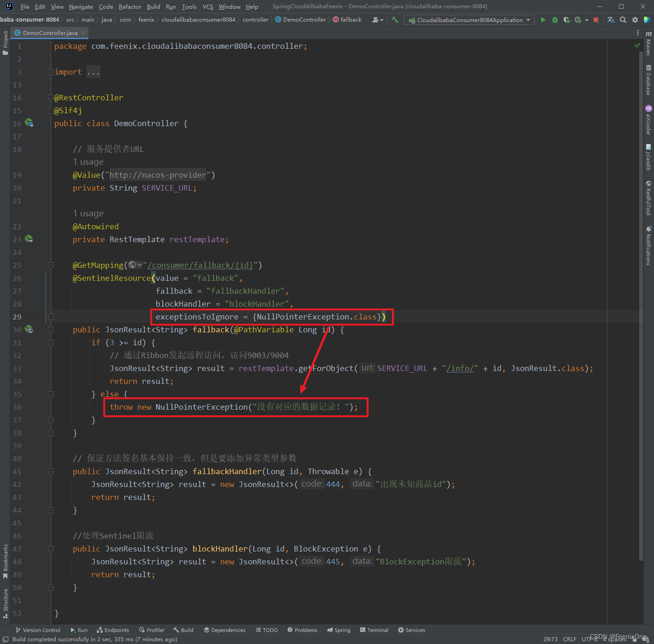This screenshot has width=654, height=644.
Task: Open the Dependencies tool window
Action: click(225, 630)
